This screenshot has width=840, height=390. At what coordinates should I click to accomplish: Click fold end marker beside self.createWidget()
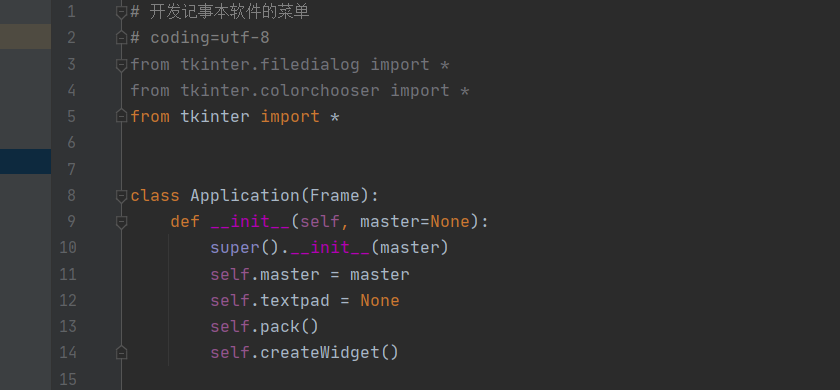point(122,352)
